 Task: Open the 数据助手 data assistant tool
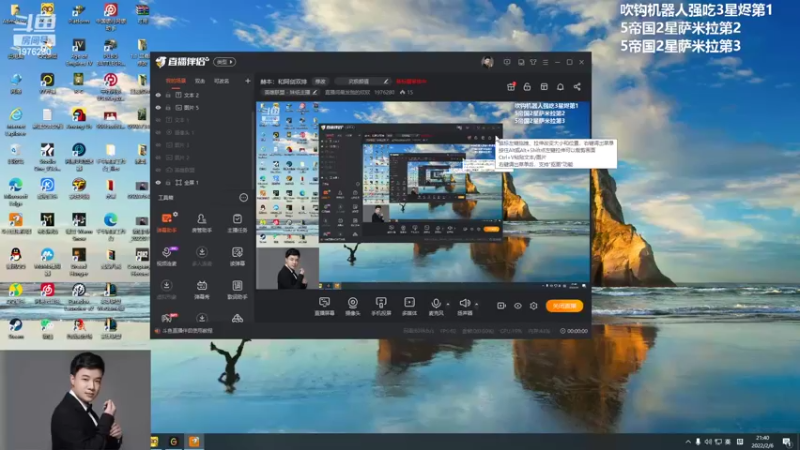(x=237, y=289)
